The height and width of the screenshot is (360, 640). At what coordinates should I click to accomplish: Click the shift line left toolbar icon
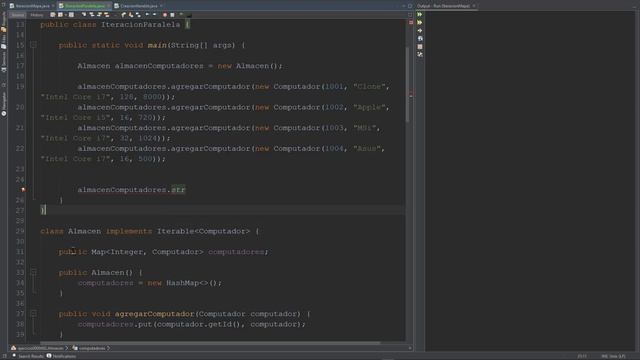point(147,15)
